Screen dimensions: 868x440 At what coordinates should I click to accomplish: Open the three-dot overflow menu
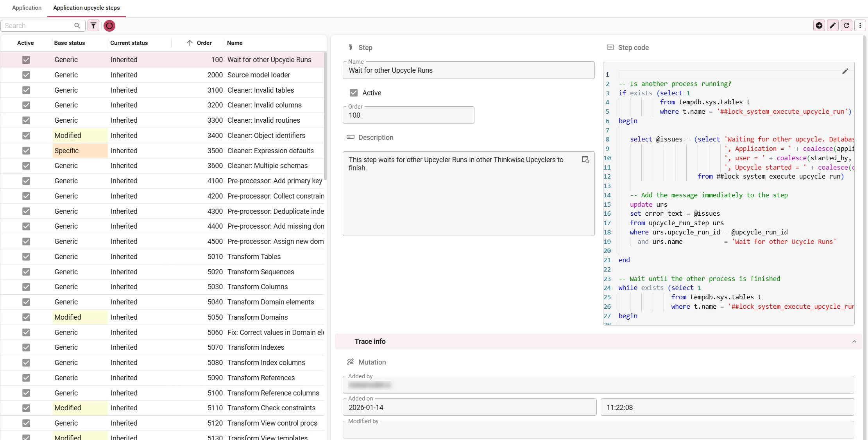(x=860, y=26)
